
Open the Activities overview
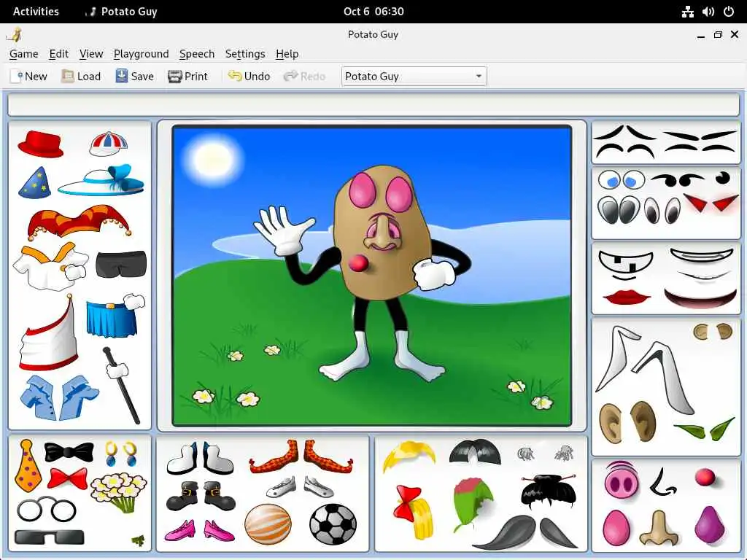pyautogui.click(x=36, y=12)
